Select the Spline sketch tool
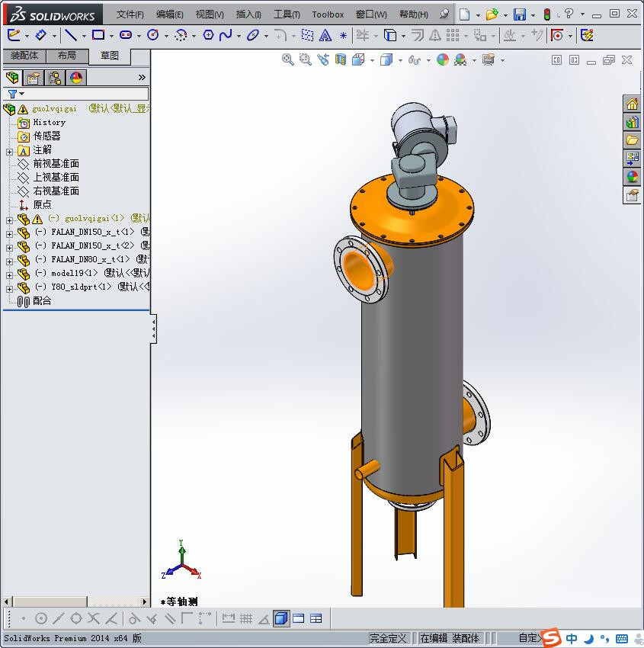644x648 pixels. click(x=226, y=35)
